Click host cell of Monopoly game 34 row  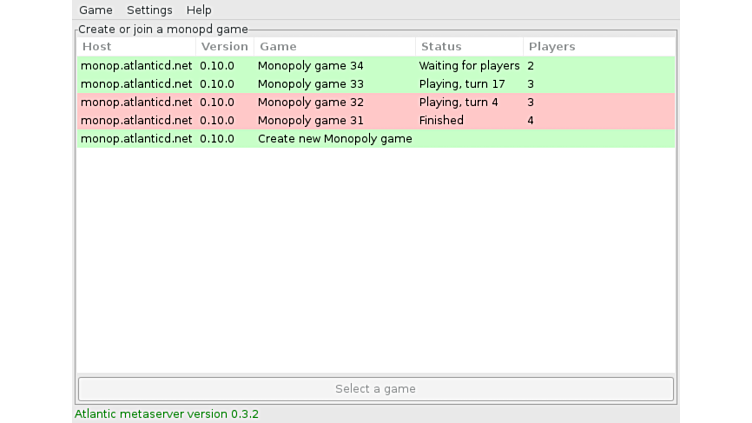[x=136, y=66]
